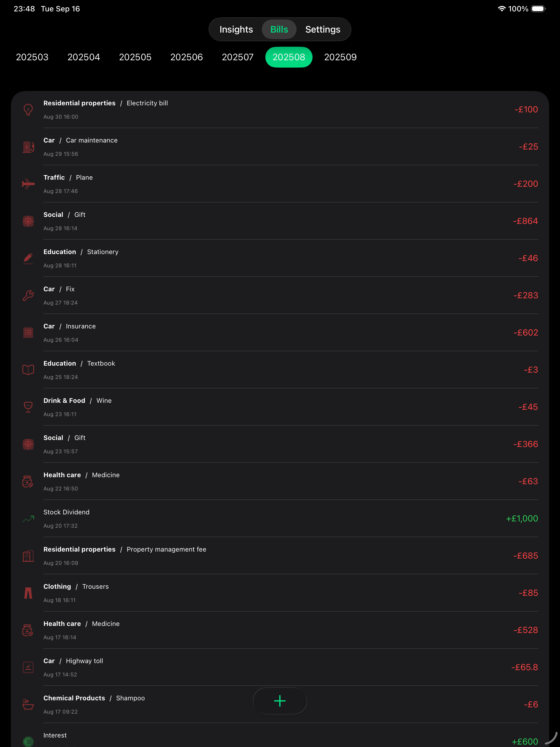Tap the green plus add-bill button

click(x=279, y=701)
